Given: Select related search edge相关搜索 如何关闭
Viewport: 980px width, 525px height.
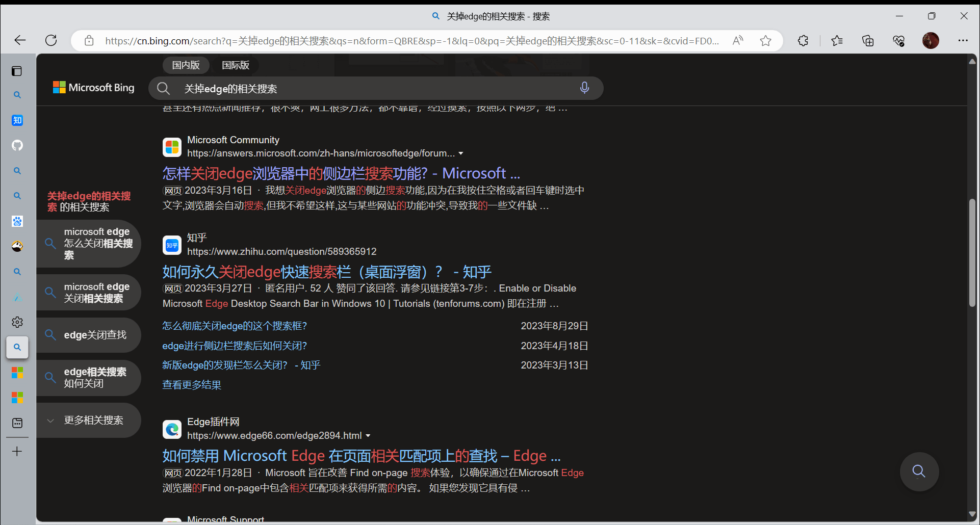Looking at the screenshot, I should tap(89, 378).
